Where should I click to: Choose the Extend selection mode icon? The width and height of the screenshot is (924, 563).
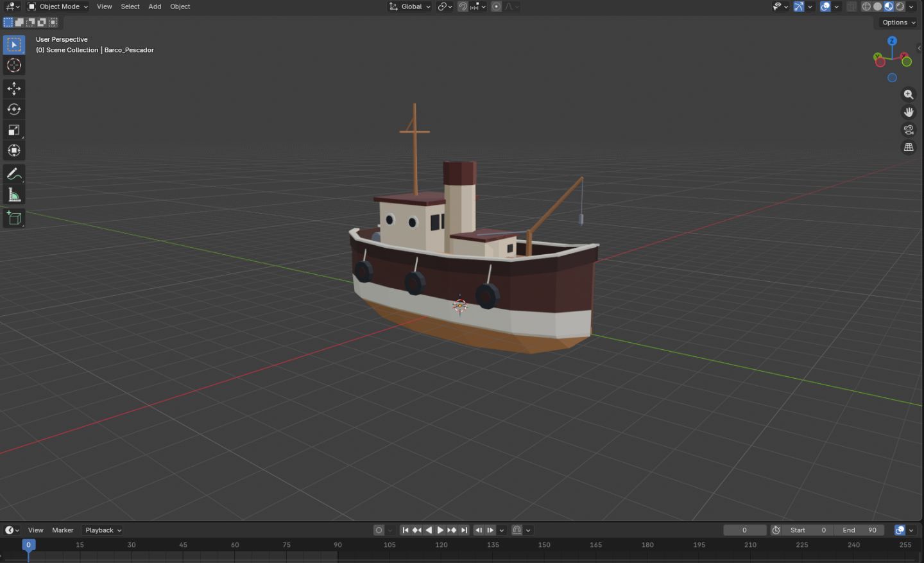[x=19, y=22]
